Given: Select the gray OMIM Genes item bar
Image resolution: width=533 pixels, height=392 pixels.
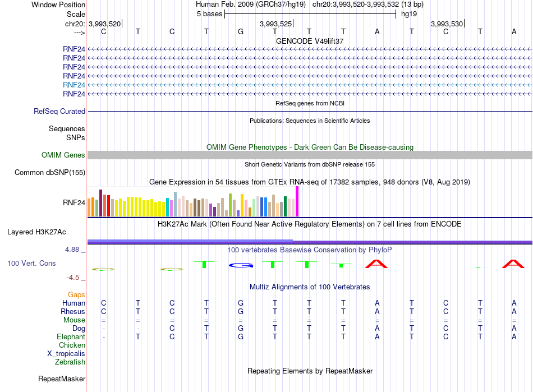Looking at the screenshot, I should click(x=310, y=155).
